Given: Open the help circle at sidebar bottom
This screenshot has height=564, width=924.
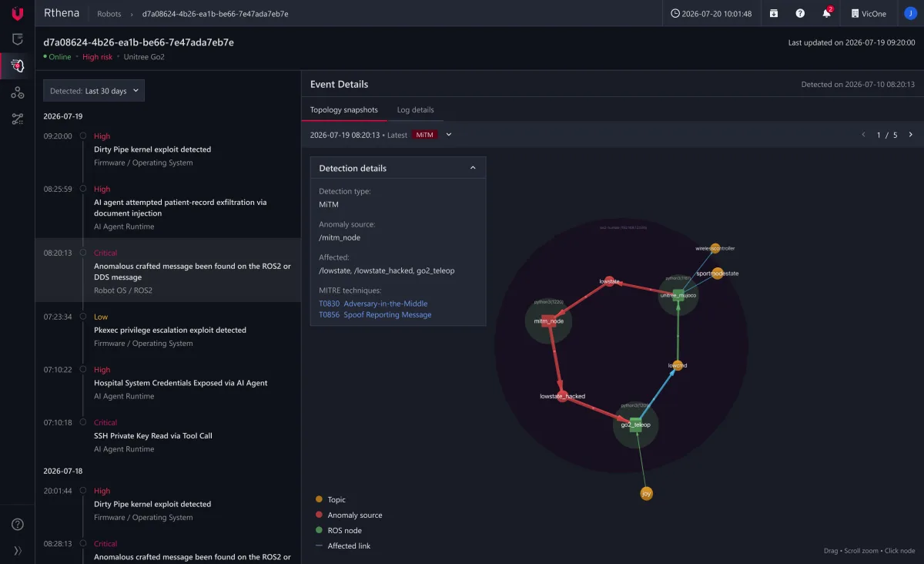Looking at the screenshot, I should [x=17, y=525].
